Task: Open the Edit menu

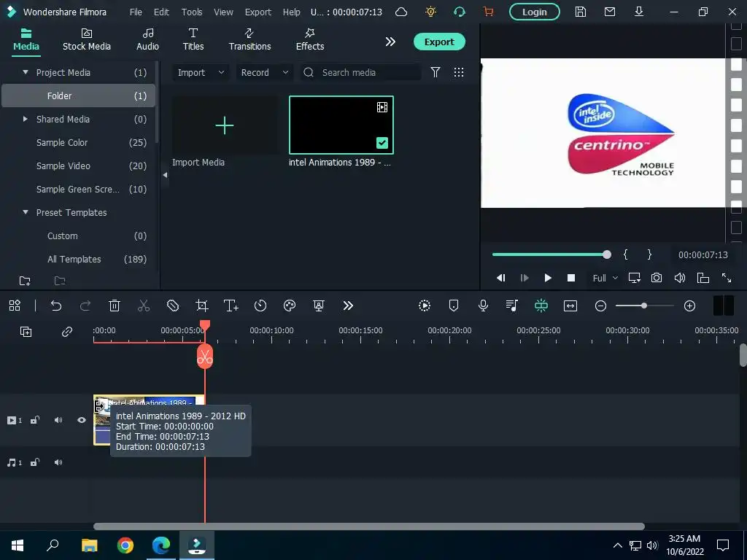Action: point(161,12)
